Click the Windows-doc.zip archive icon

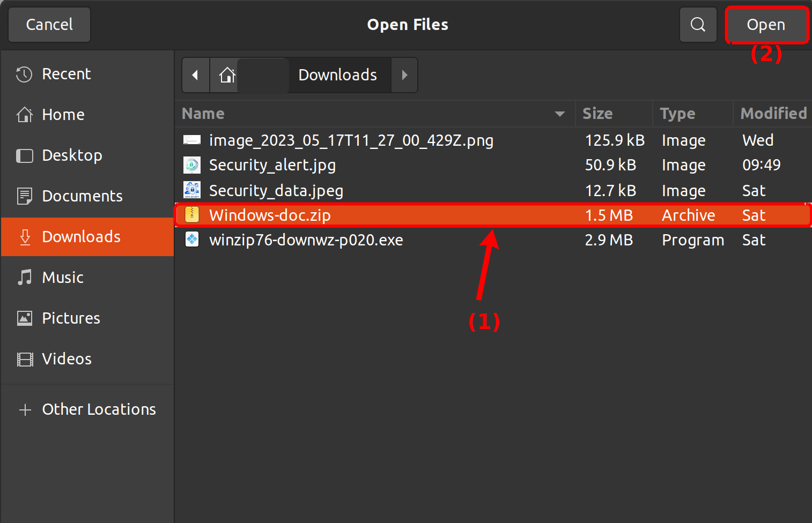pos(192,215)
